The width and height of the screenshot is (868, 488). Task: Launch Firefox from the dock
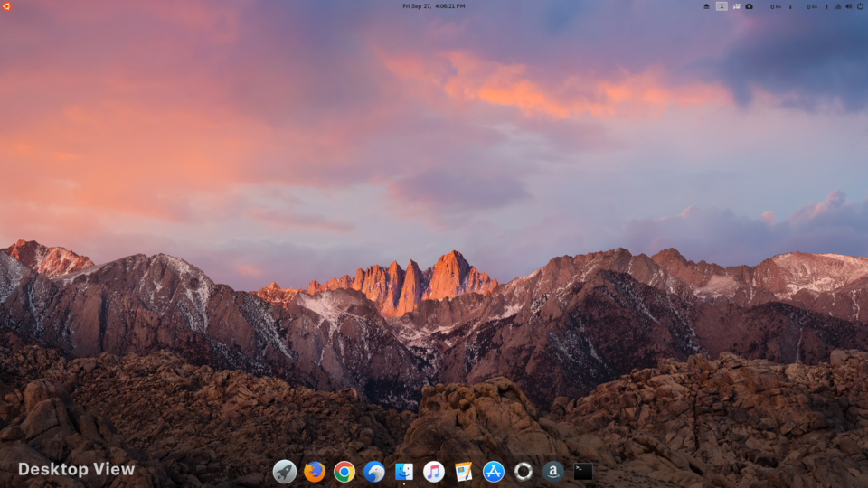pos(315,472)
